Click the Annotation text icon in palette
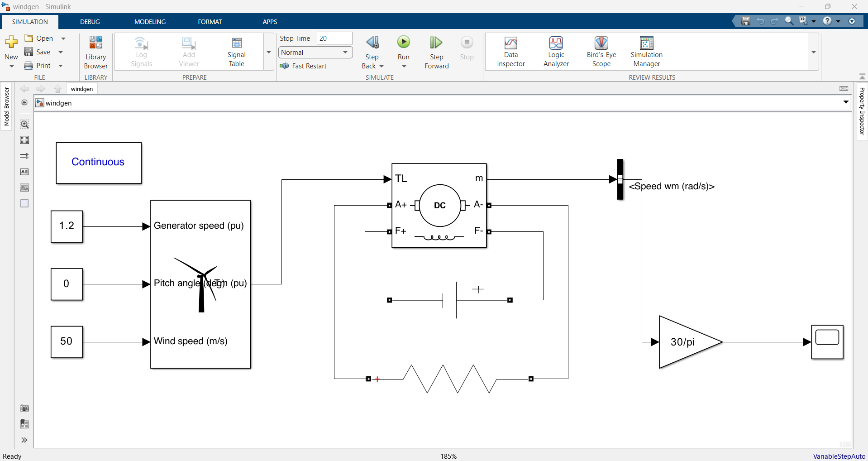This screenshot has width=868, height=461. coord(24,172)
